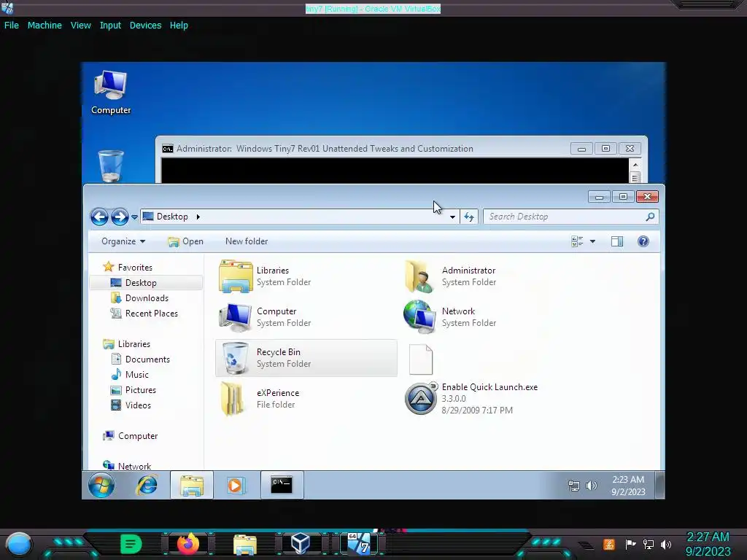Screen dimensions: 747x560
Task: Click host Action Center flag icon
Action: coord(630,544)
